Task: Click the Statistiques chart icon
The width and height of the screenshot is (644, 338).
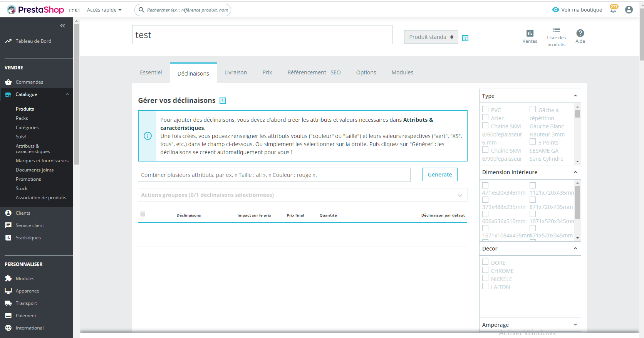Action: coord(8,237)
